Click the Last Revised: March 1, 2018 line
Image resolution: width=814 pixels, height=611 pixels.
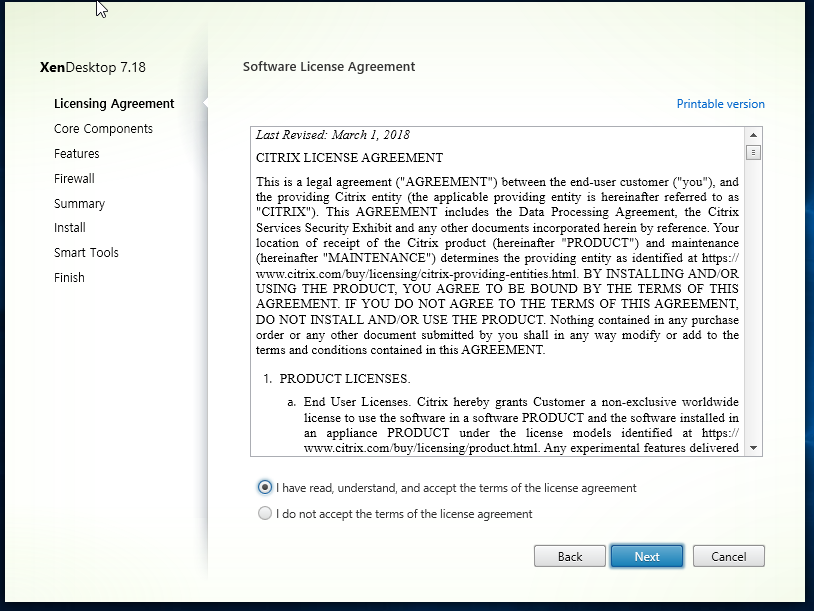[x=333, y=135]
